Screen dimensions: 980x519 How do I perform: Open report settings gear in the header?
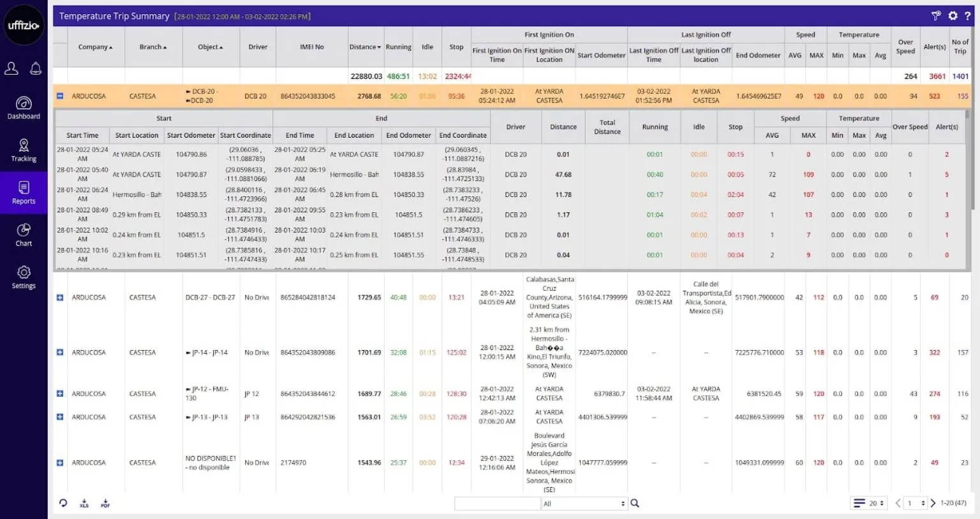pos(953,16)
